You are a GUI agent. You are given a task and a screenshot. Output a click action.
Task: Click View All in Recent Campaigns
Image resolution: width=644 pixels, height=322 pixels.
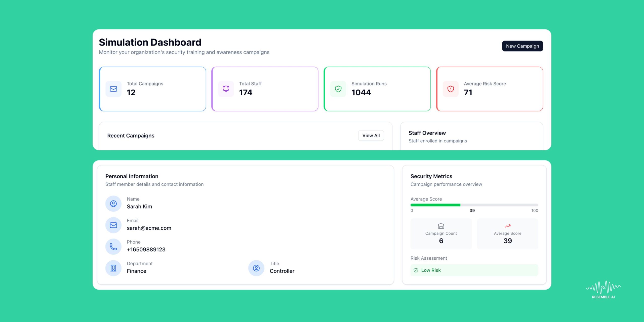[371, 135]
